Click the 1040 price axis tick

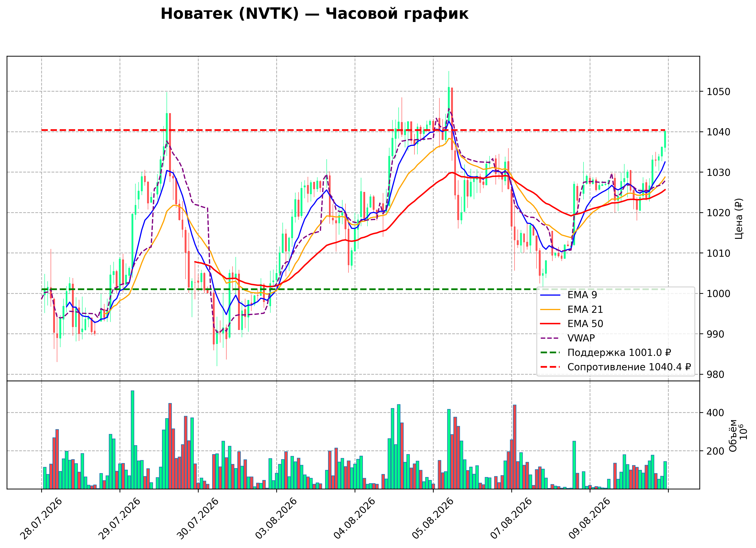(x=718, y=132)
